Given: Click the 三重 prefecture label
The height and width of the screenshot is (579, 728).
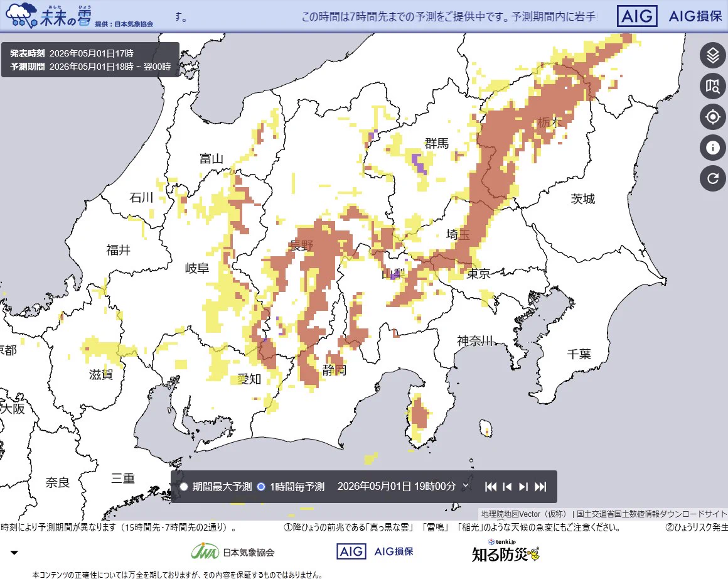Looking at the screenshot, I should click(x=123, y=478).
